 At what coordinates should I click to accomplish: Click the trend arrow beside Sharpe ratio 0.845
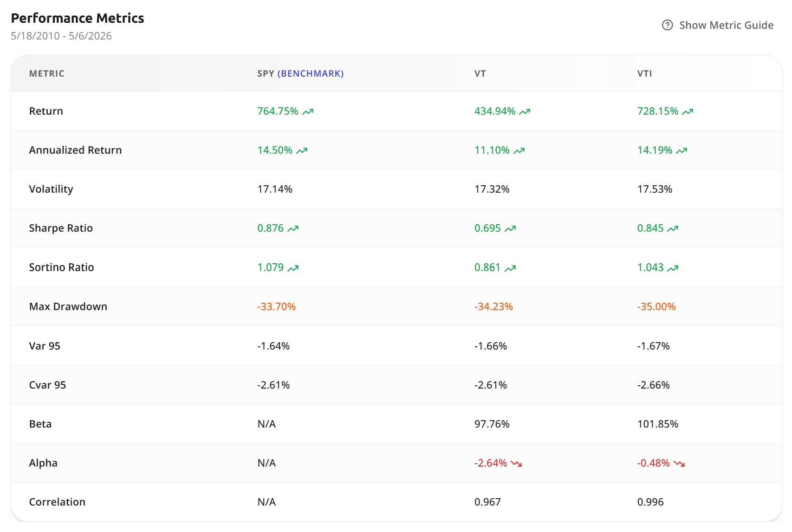click(673, 228)
